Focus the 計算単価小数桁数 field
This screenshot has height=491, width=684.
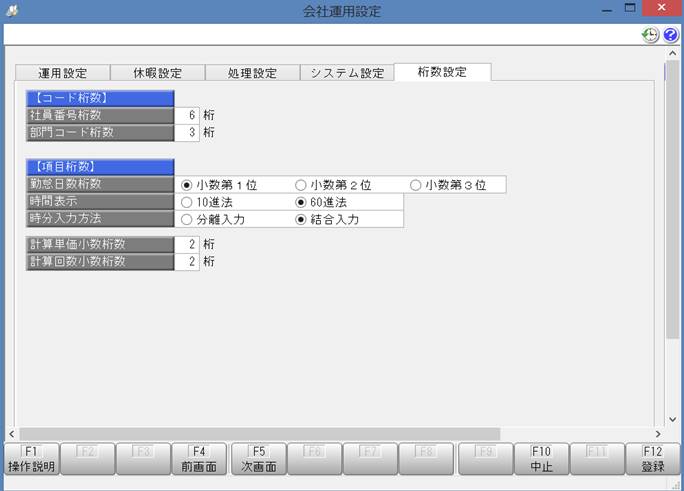pos(187,245)
